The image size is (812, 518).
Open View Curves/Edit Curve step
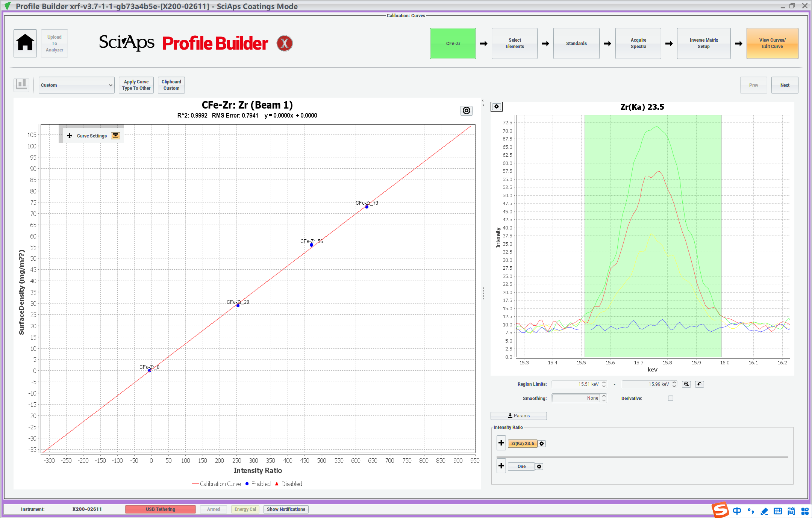772,43
